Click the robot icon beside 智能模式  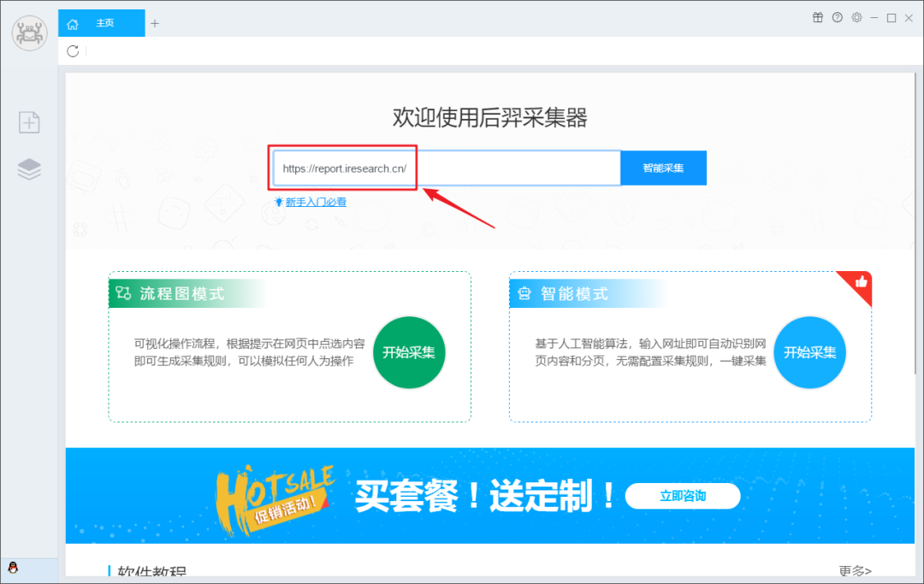click(x=524, y=293)
